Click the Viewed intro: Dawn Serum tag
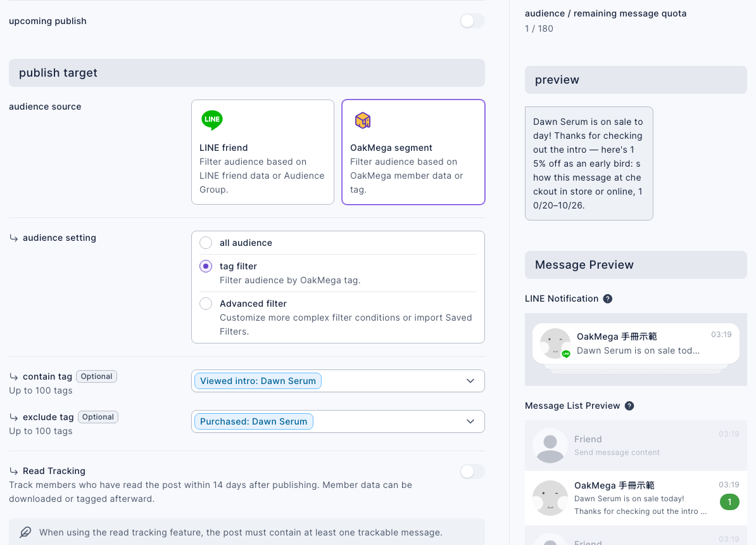The width and height of the screenshot is (756, 545). [258, 381]
